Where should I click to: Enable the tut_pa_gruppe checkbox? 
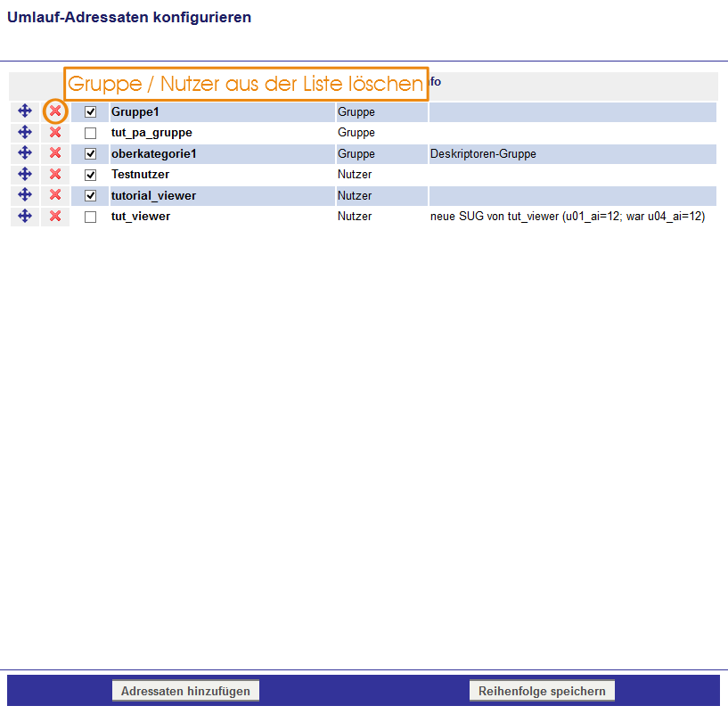91,134
